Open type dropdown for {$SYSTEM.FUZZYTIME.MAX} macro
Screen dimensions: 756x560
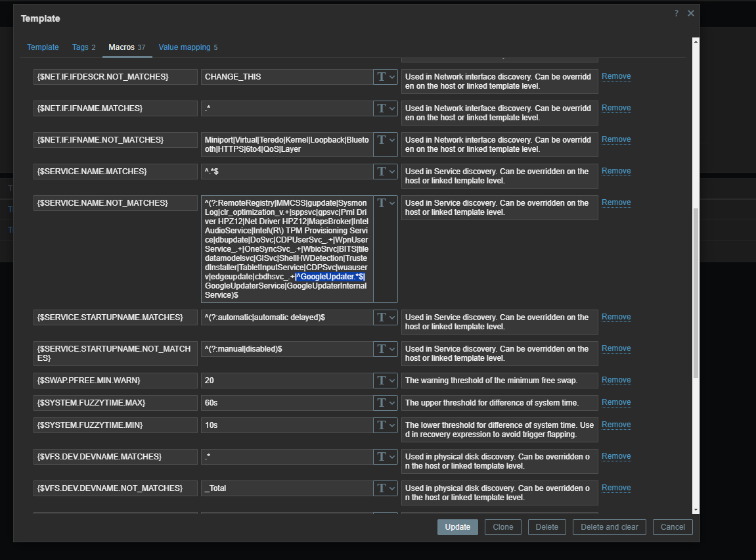pos(386,402)
